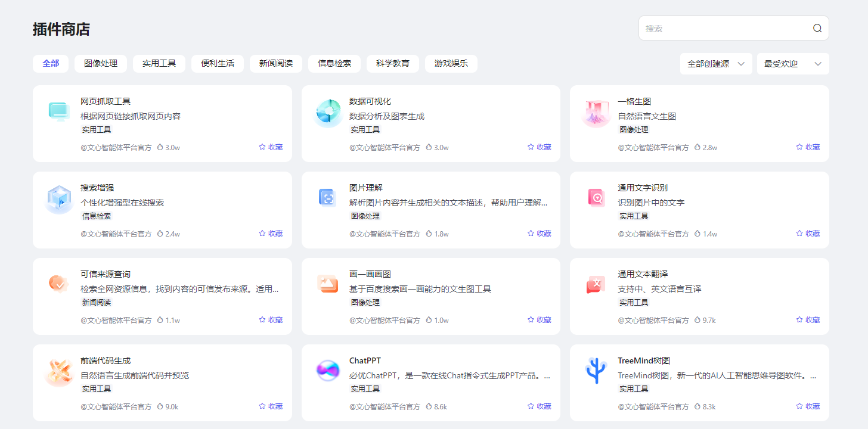Favorite the ChatPPT plugin

(540, 406)
